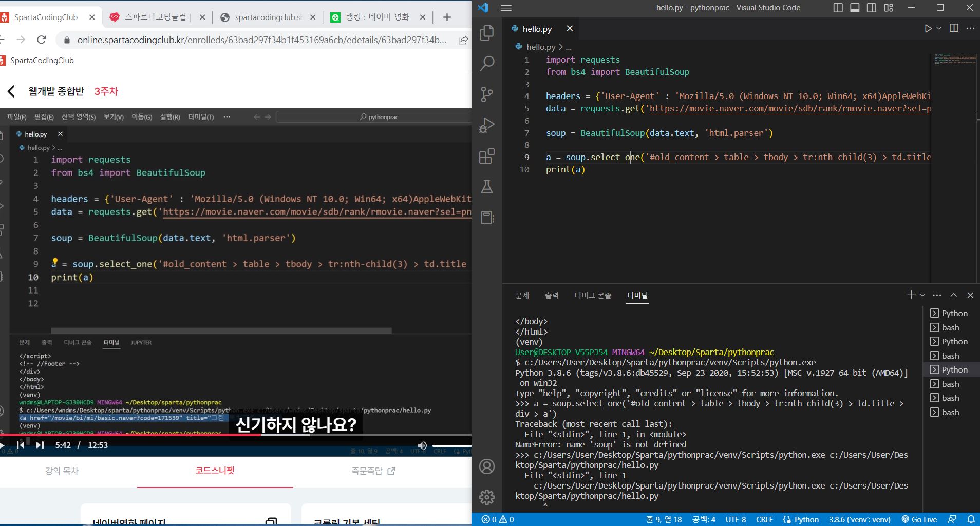Viewport: 980px width, 526px height.
Task: Click the Chrome address bar URL
Action: [x=261, y=40]
